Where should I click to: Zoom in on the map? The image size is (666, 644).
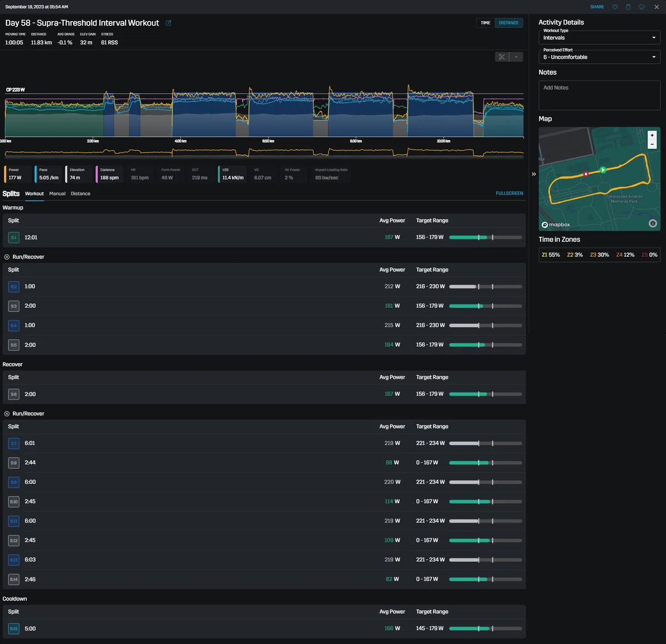tap(652, 135)
